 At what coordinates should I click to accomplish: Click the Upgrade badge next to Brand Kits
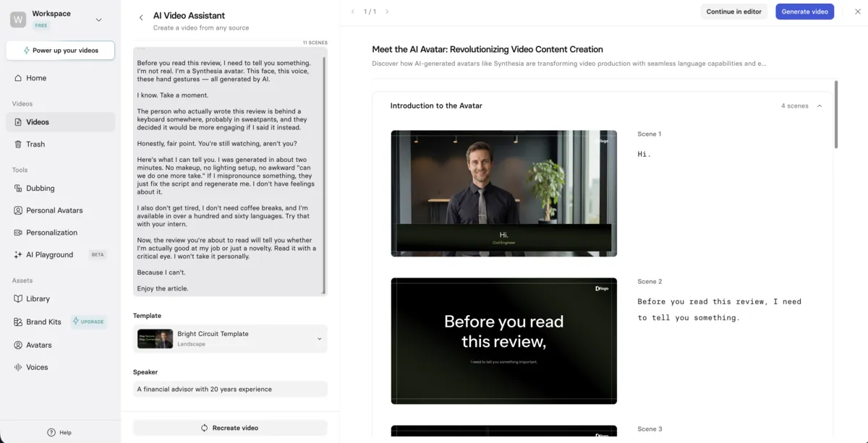(88, 322)
